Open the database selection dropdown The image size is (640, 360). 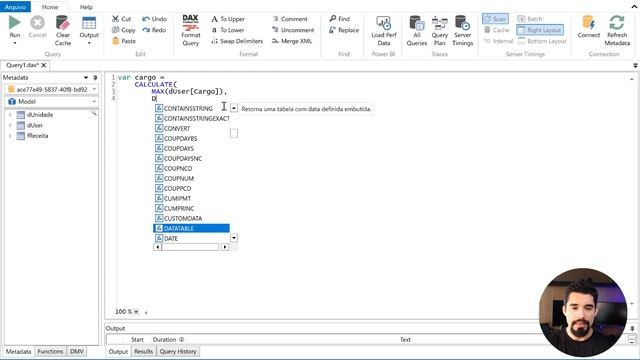pos(94,89)
